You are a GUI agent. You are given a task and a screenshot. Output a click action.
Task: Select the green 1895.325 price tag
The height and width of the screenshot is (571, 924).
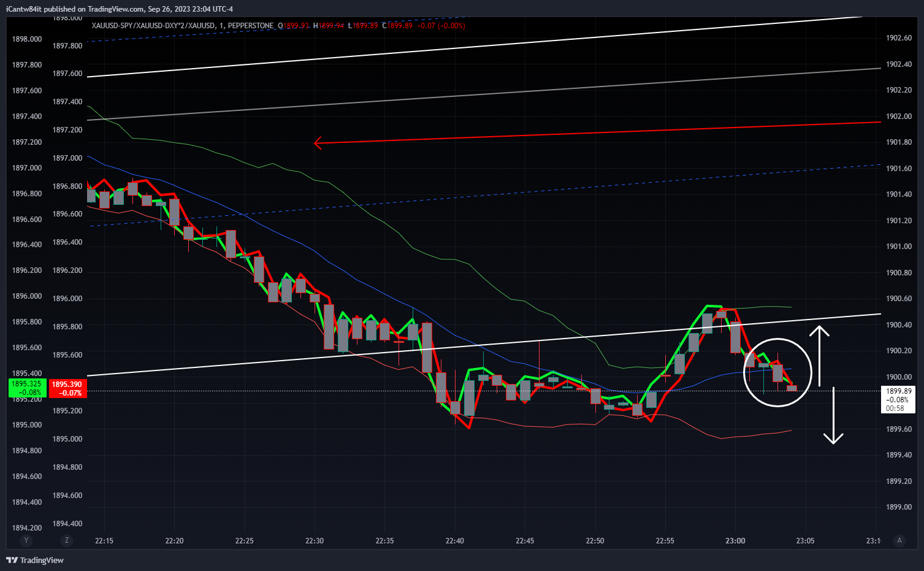(26, 388)
